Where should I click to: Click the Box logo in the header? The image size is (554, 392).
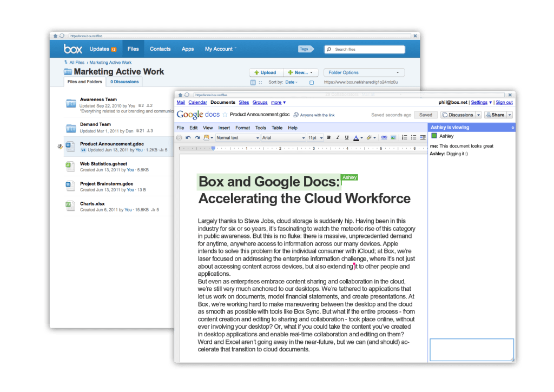click(x=73, y=49)
